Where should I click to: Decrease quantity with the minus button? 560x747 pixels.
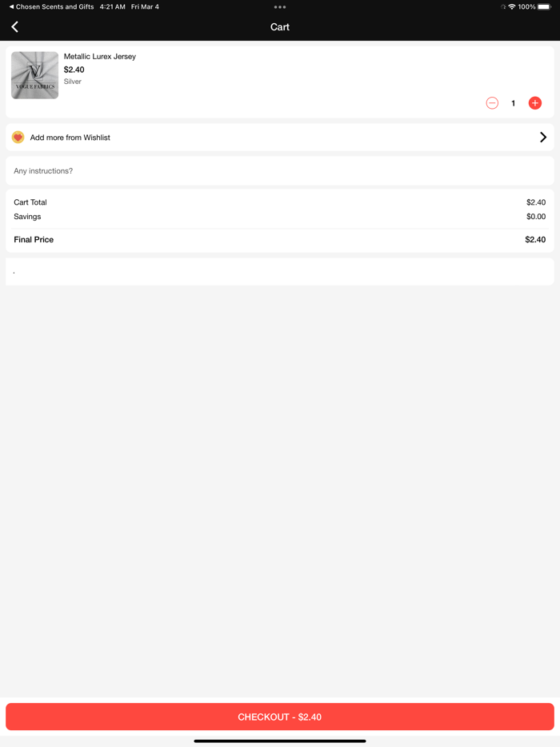pos(492,103)
